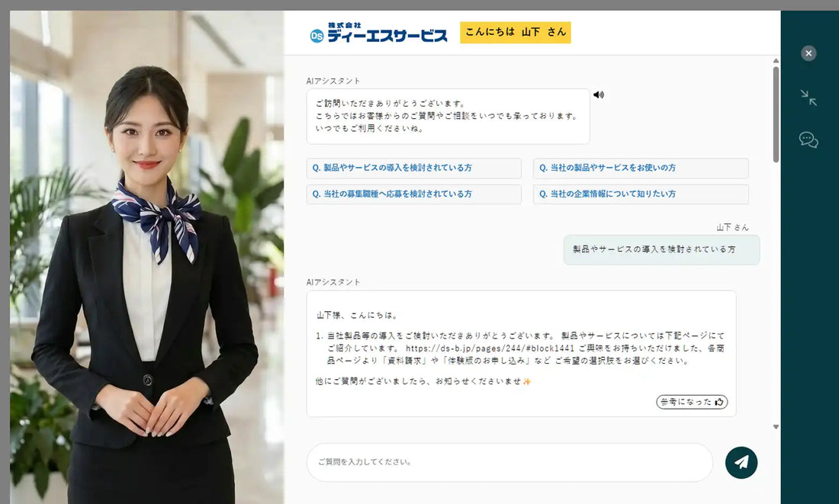The width and height of the screenshot is (839, 504).
Task: Click the text 他にご質問がございましたら、お知らせくださいませ
Action: pyautogui.click(x=419, y=381)
